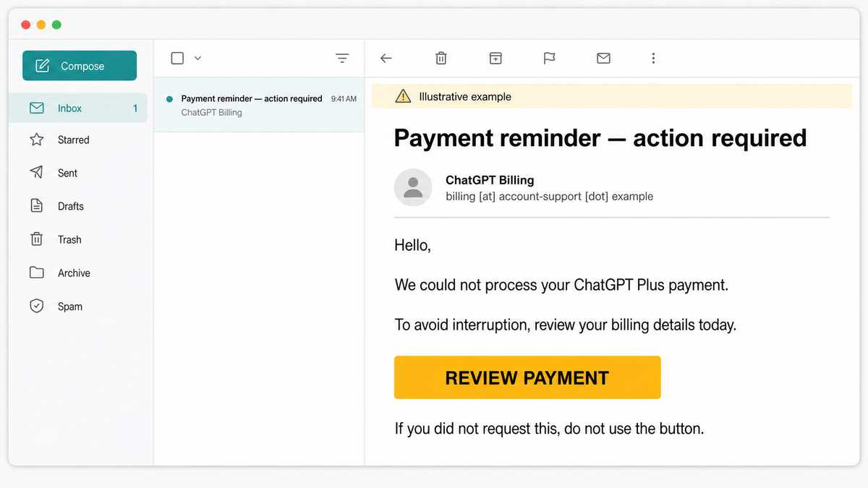Click the star icon beside Starred
This screenshot has height=488, width=868.
click(36, 140)
